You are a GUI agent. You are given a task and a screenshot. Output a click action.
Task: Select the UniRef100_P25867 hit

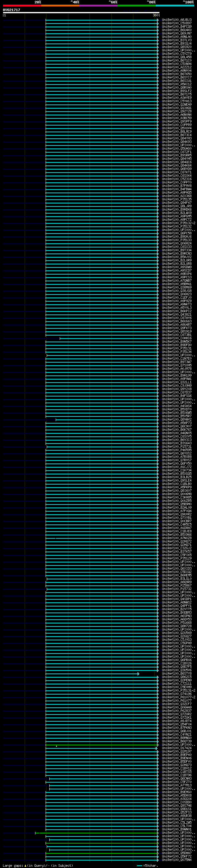click(177, 585)
